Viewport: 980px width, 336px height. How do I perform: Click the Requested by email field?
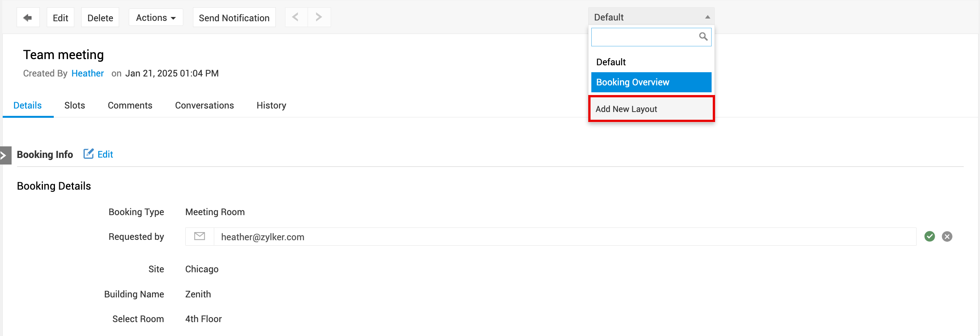pos(565,237)
